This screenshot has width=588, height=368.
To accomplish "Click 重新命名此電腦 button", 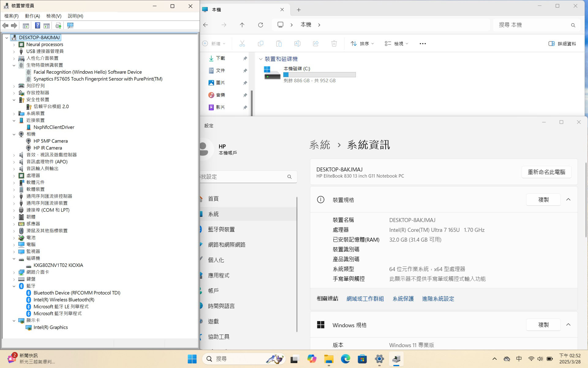I will click(546, 172).
